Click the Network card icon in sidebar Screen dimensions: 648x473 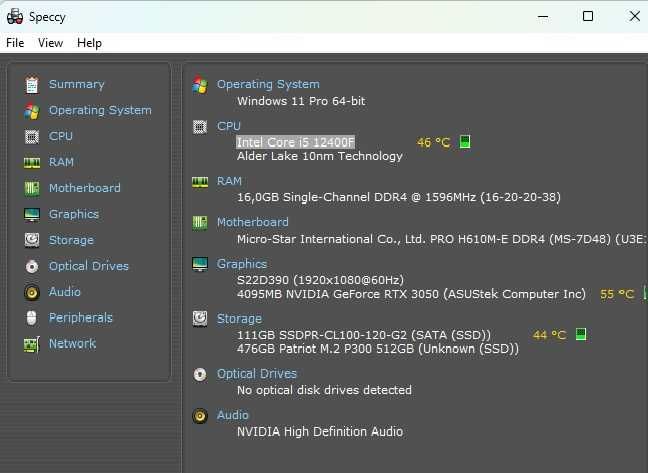32,344
